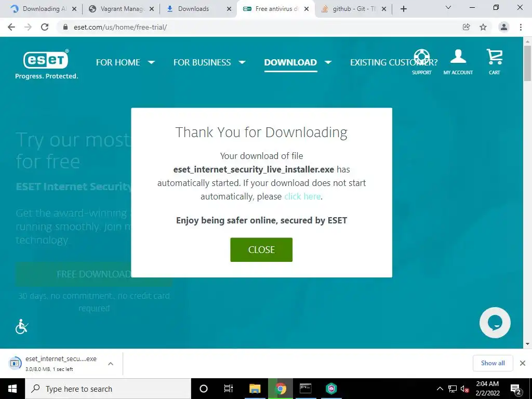Click the muted volume tray icon
The image size is (532, 399).
click(x=465, y=389)
